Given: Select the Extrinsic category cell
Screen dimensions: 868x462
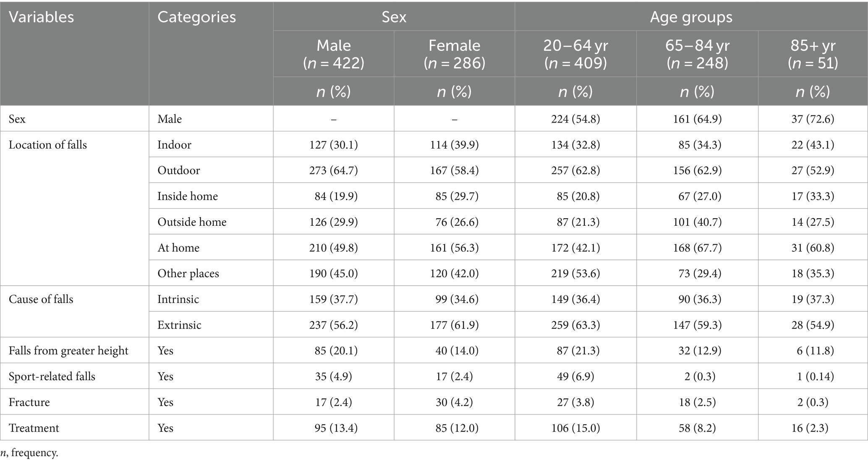Looking at the screenshot, I should coord(179,325).
